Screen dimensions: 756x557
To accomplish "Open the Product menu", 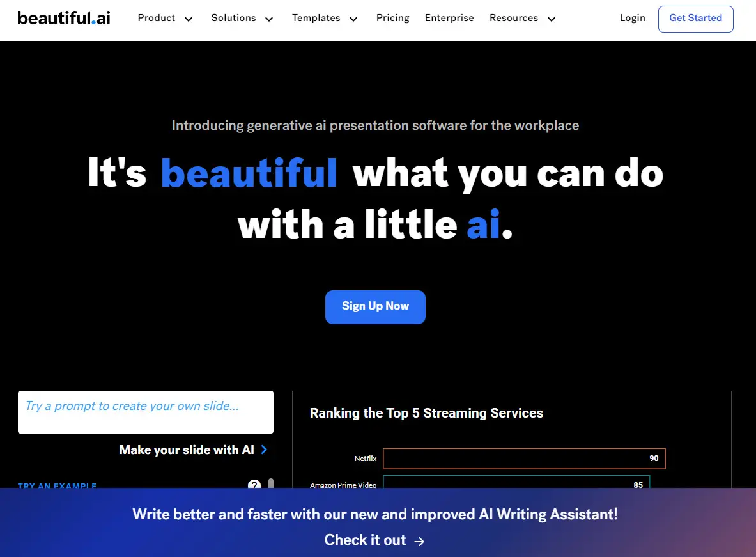I will [156, 18].
